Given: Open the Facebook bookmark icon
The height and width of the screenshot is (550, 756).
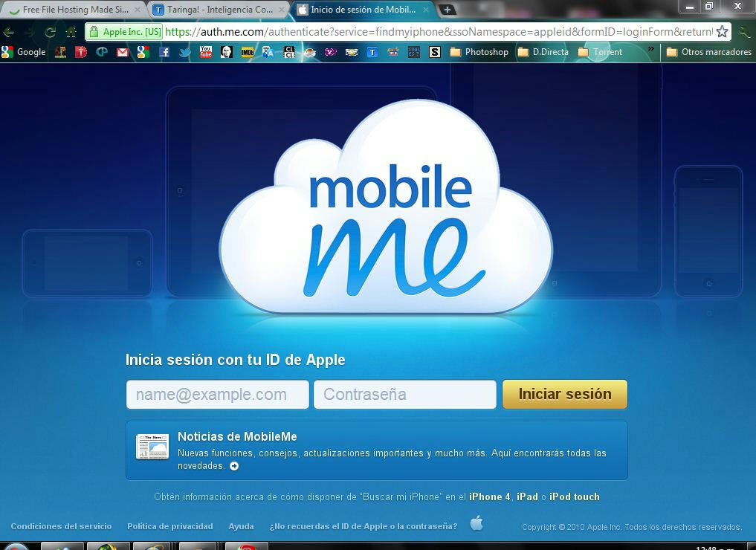Looking at the screenshot, I should [164, 52].
